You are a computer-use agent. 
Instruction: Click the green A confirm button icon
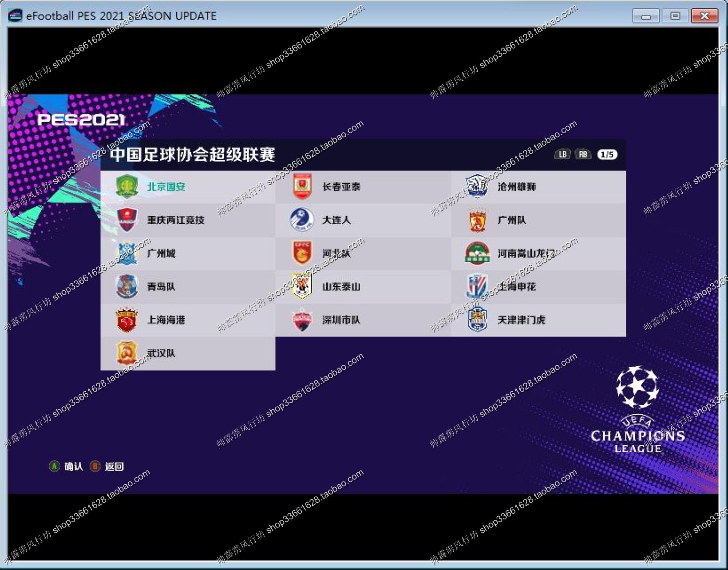[x=54, y=466]
